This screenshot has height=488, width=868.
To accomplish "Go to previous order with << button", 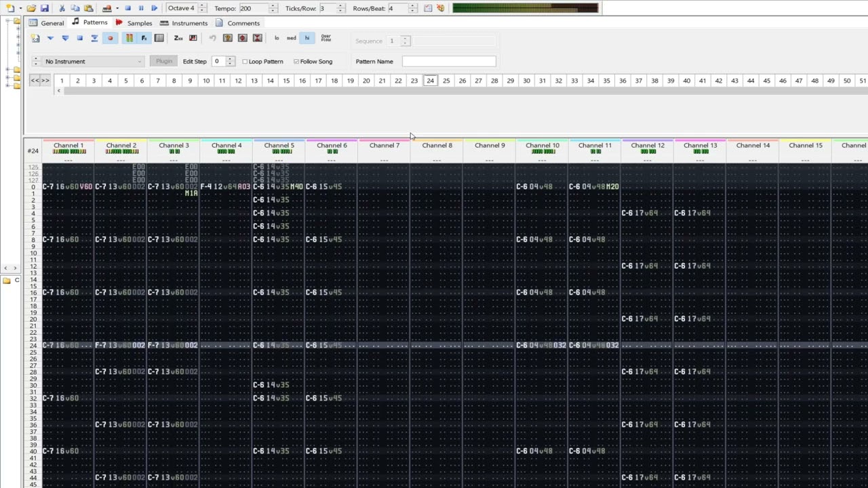I will click(x=35, y=81).
